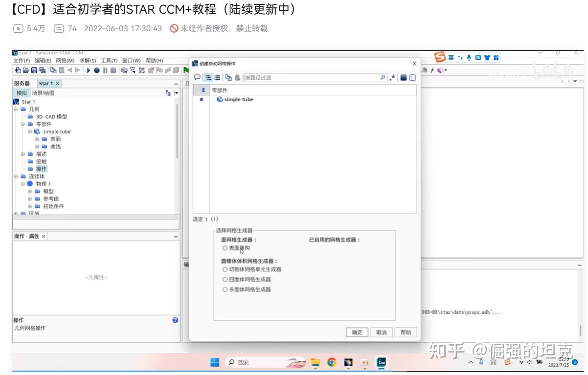Click the import surface mesh cube icon
The image size is (588, 375).
click(x=124, y=70)
